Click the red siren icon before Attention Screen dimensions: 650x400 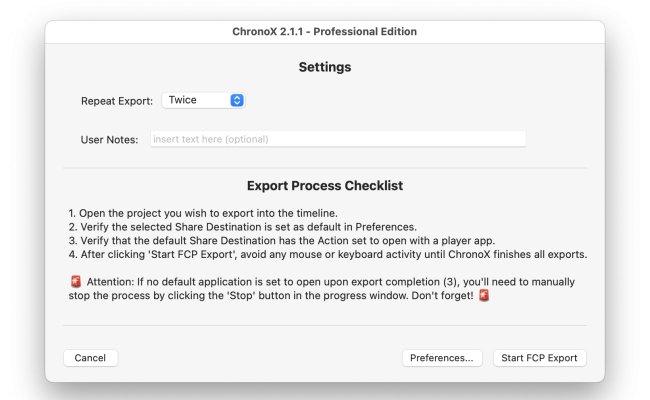(x=76, y=281)
